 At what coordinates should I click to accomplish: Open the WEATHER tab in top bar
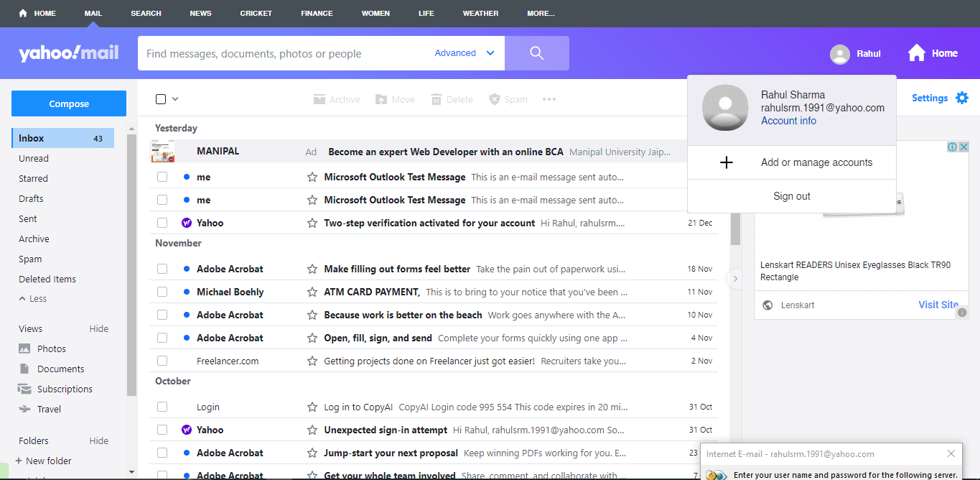[480, 13]
